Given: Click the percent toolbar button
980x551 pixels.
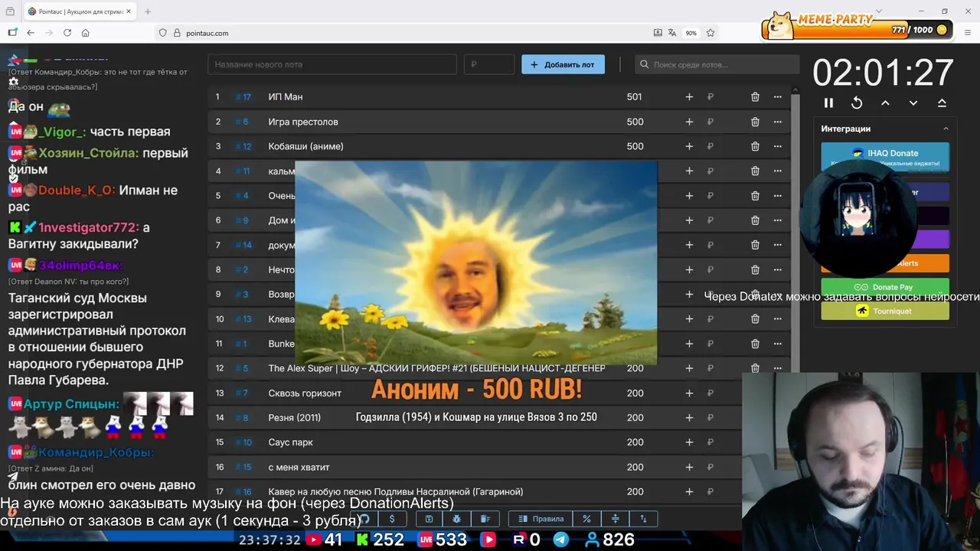Looking at the screenshot, I should (x=586, y=519).
